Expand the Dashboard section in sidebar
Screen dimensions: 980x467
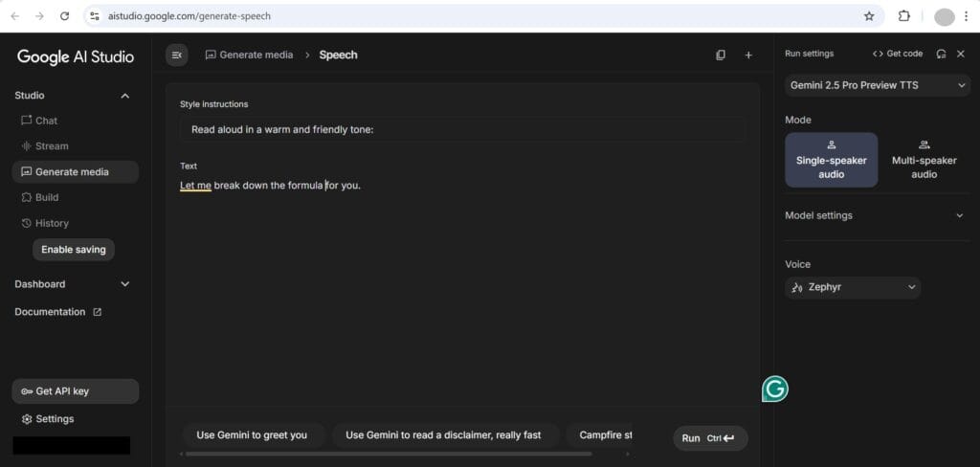124,284
